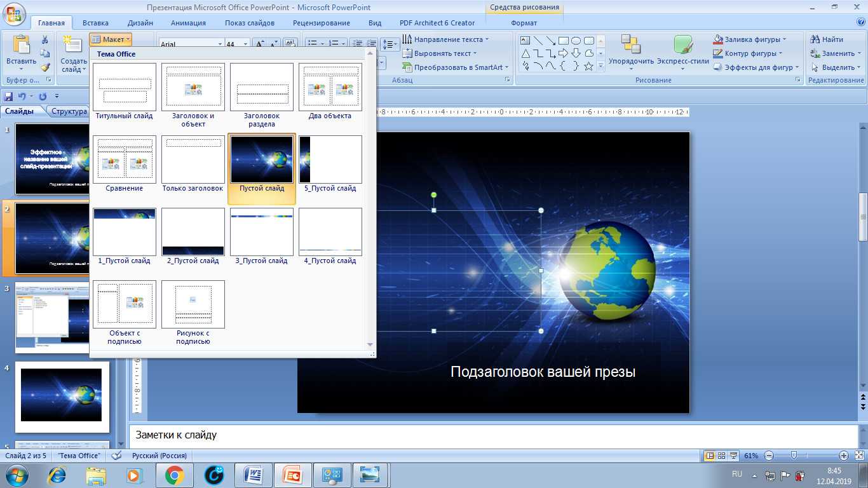Screen dimensions: 868x488
Task: Pick the star shape in shapes gallery
Action: [588, 66]
